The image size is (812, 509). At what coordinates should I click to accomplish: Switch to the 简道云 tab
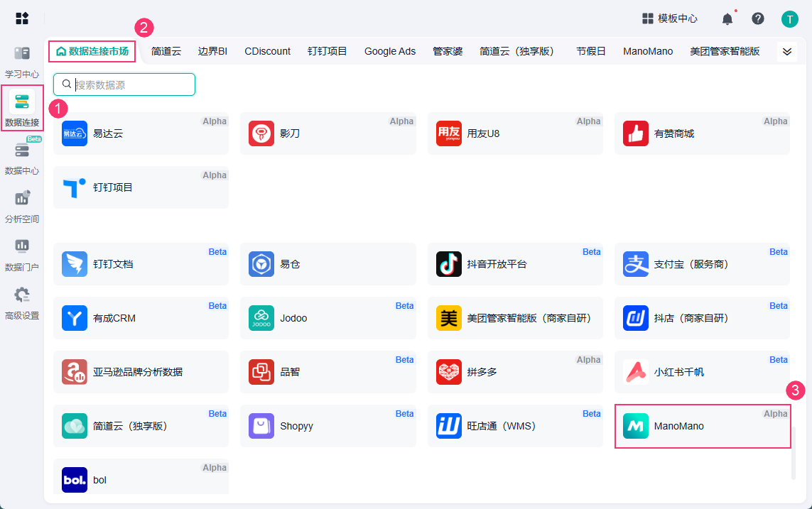click(x=166, y=51)
